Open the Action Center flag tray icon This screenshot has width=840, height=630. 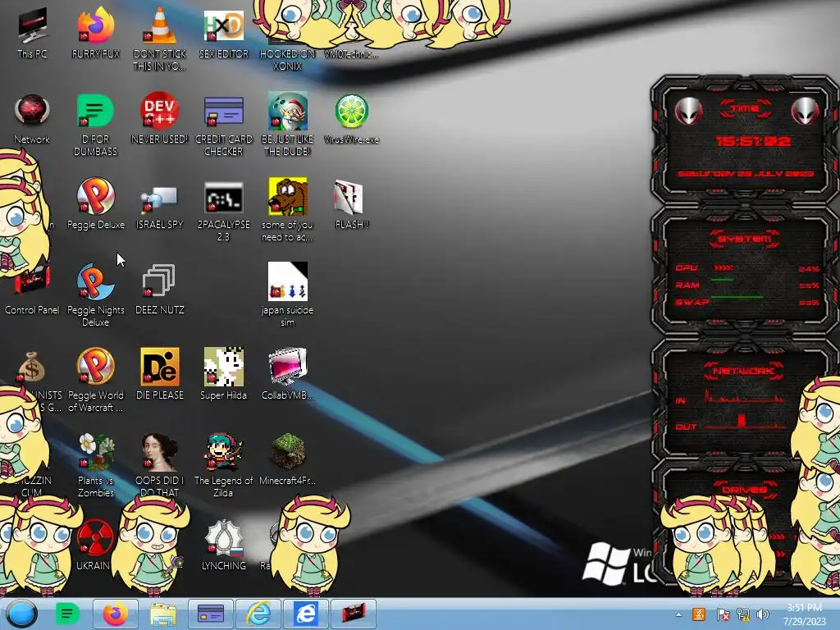(723, 614)
